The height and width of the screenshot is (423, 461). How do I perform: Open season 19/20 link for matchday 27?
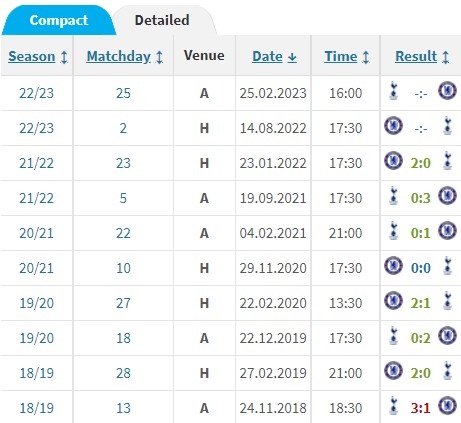click(37, 303)
